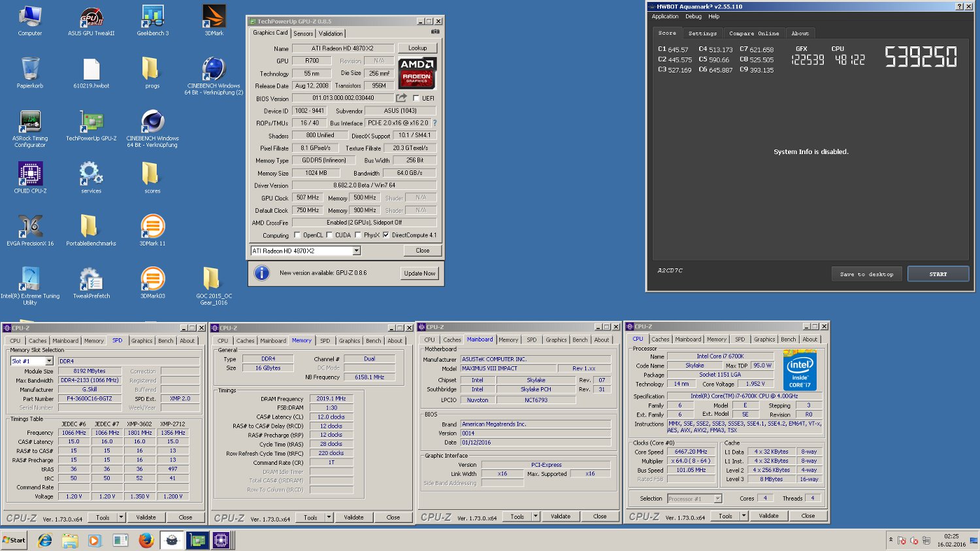Screen dimensions: 980x551
Task: Click the START button in Aquamark
Action: [x=938, y=274]
